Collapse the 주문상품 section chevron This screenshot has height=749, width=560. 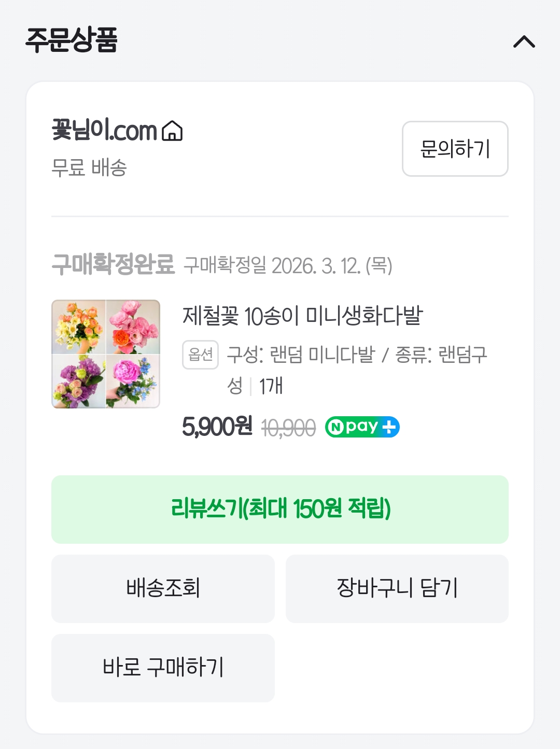pyautogui.click(x=524, y=41)
